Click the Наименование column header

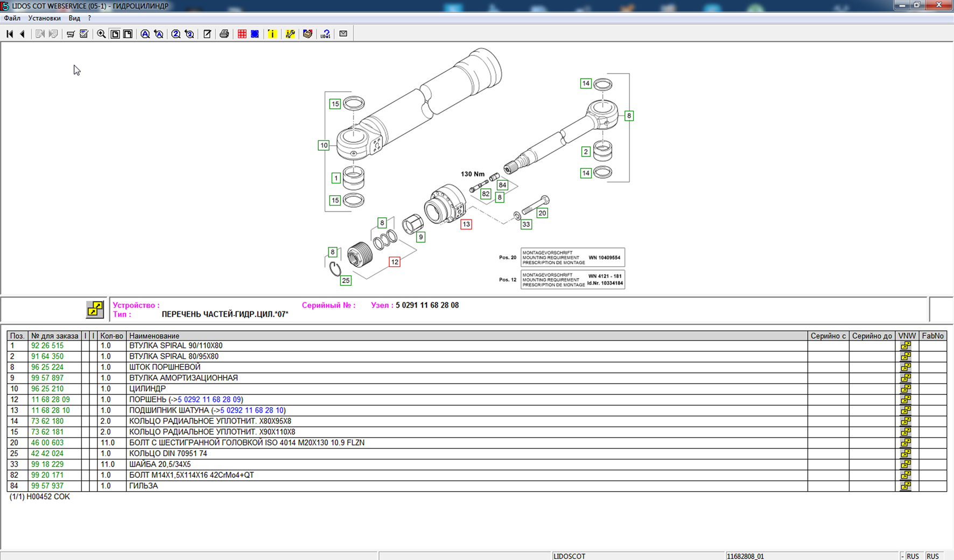[154, 336]
